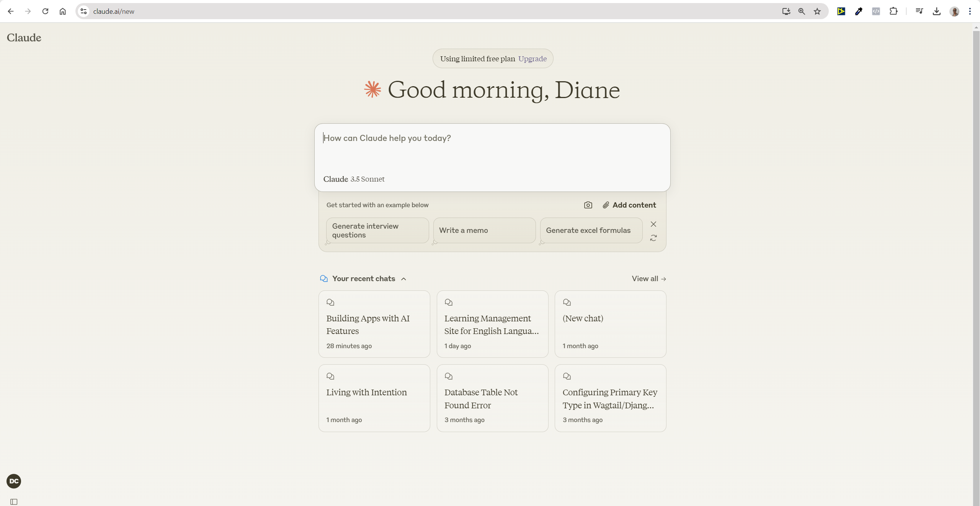Screen dimensions: 980x506
Task: Open the browser extensions puzzle icon
Action: click(x=893, y=11)
